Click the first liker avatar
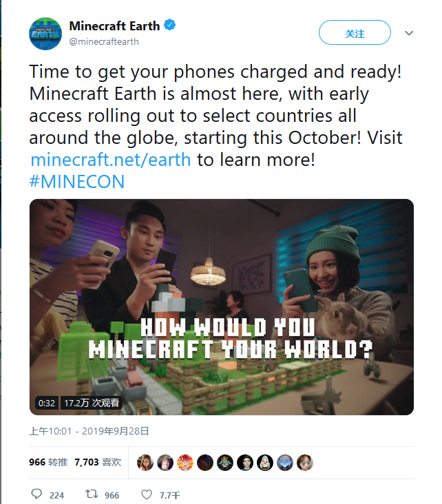Screen dimensions: 442x504 pyautogui.click(x=145, y=463)
